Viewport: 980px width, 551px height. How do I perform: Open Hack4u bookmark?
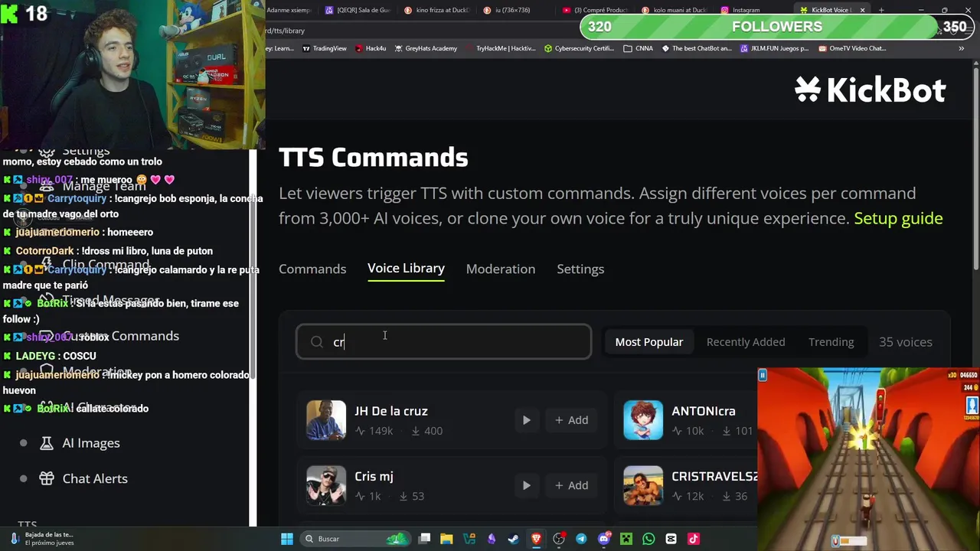click(370, 48)
